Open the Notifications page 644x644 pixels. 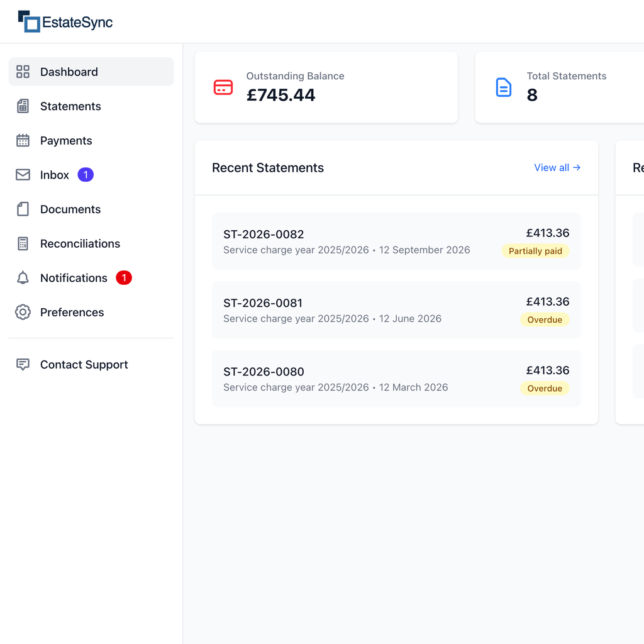point(91,277)
